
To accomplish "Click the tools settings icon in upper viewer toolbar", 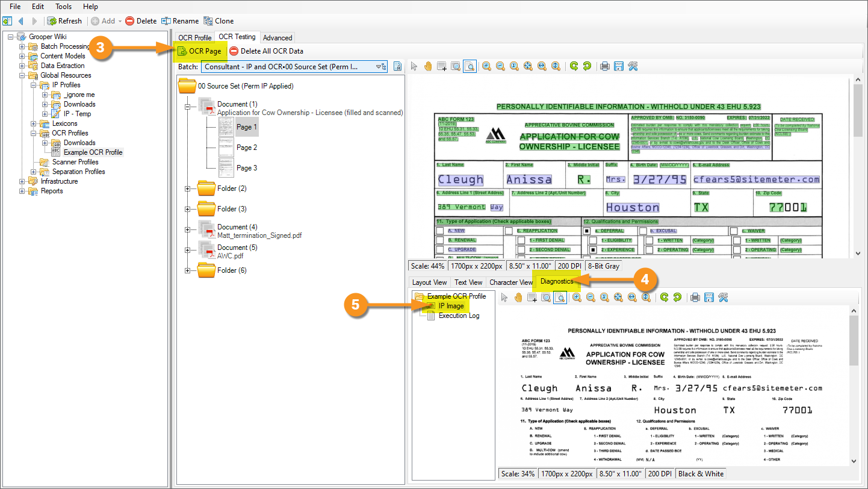I will pos(632,66).
